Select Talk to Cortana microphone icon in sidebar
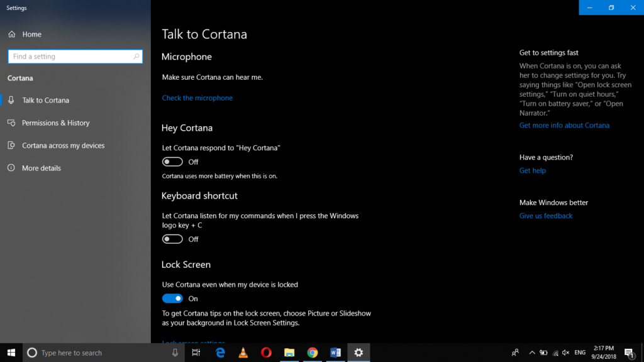This screenshot has height=362, width=644. 13,100
